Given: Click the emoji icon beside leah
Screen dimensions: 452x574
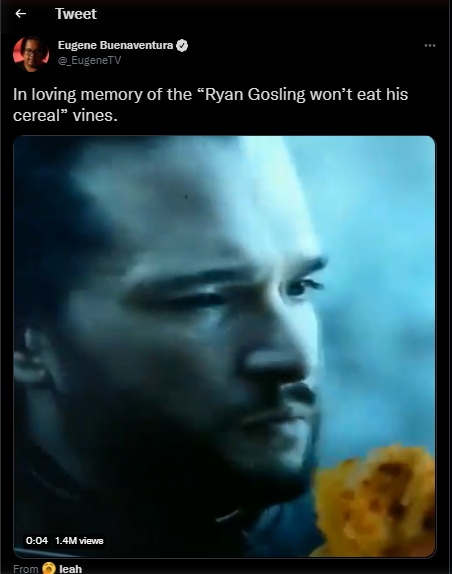Looking at the screenshot, I should 49,569.
